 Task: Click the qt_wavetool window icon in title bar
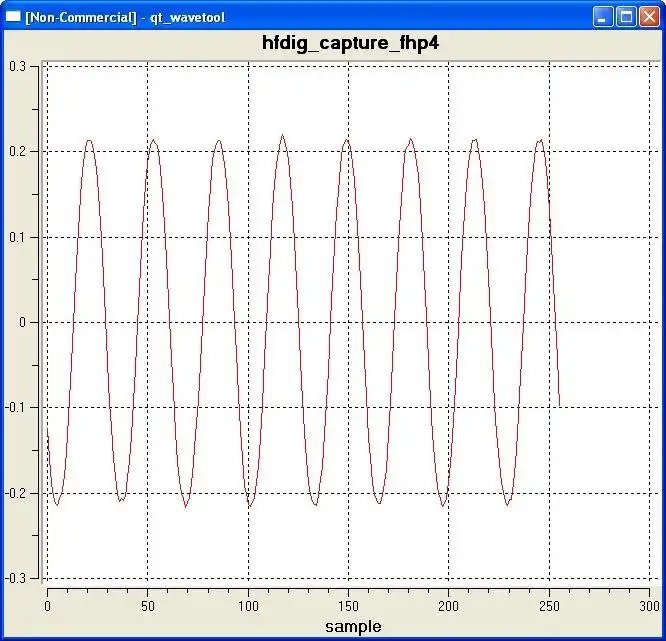14,17
